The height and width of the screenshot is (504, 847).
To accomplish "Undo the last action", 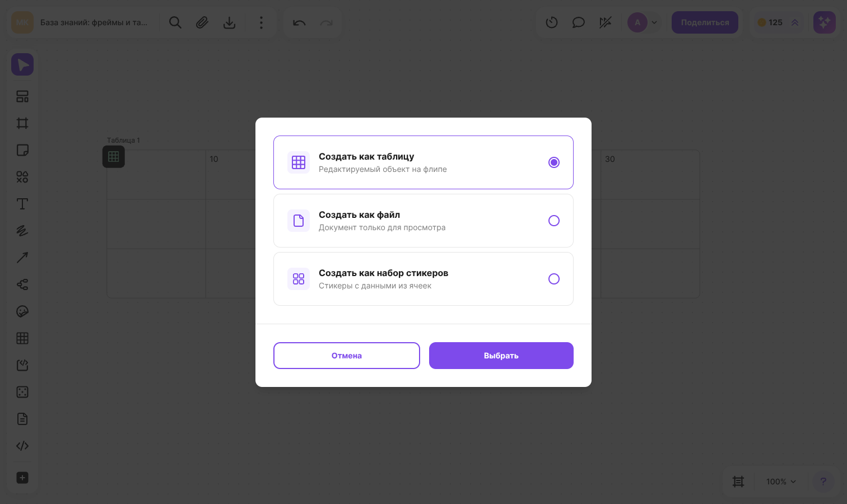I will (299, 22).
